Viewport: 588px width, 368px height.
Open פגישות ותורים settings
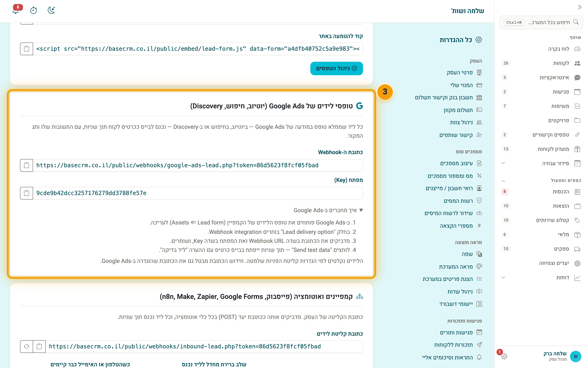pyautogui.click(x=461, y=332)
